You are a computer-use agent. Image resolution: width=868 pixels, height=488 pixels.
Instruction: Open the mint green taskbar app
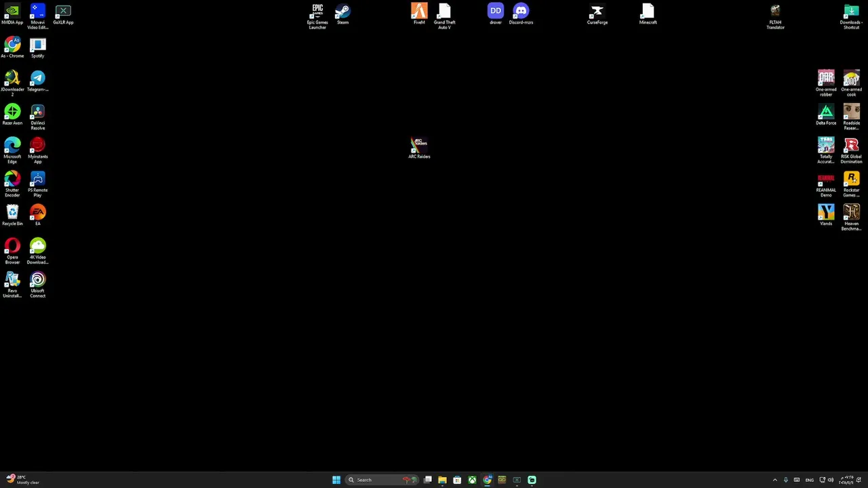coord(532,480)
